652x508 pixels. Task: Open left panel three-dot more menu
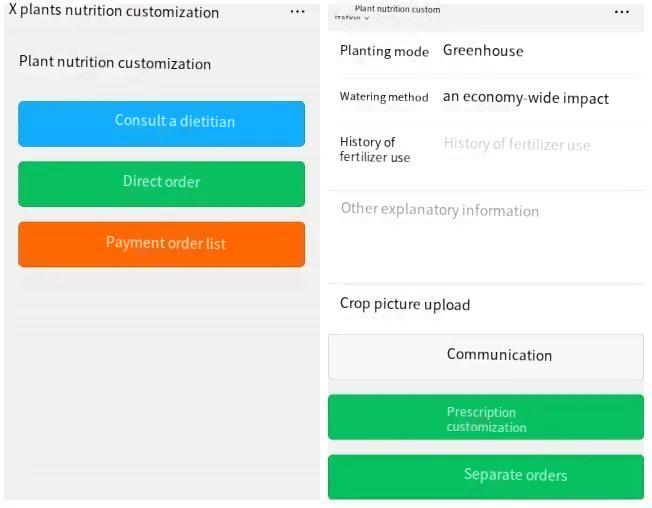(x=297, y=12)
